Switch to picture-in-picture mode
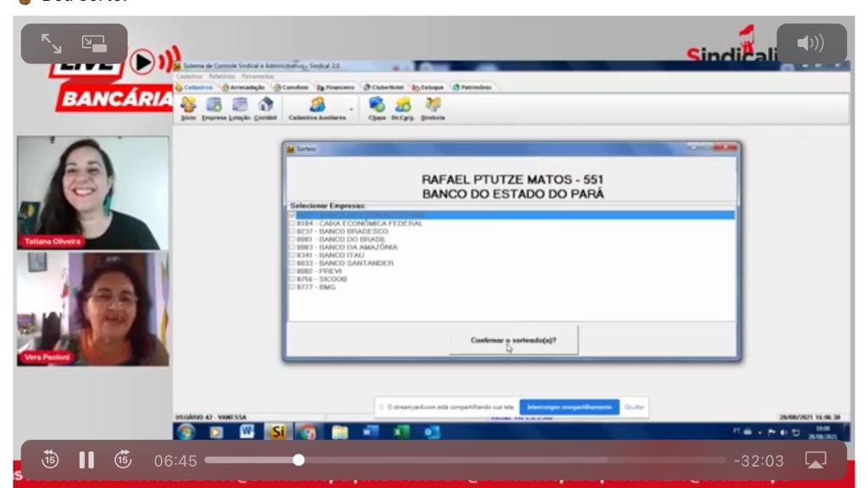868x488 pixels. [93, 43]
